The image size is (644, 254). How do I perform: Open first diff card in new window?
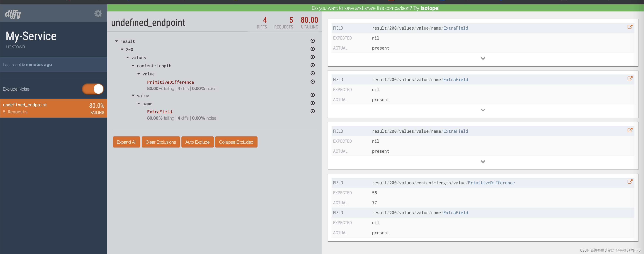point(630,27)
